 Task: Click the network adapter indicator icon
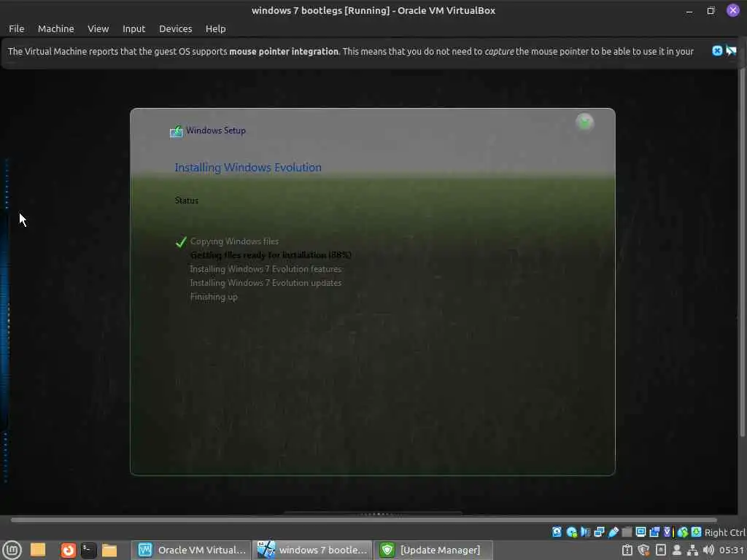[600, 532]
